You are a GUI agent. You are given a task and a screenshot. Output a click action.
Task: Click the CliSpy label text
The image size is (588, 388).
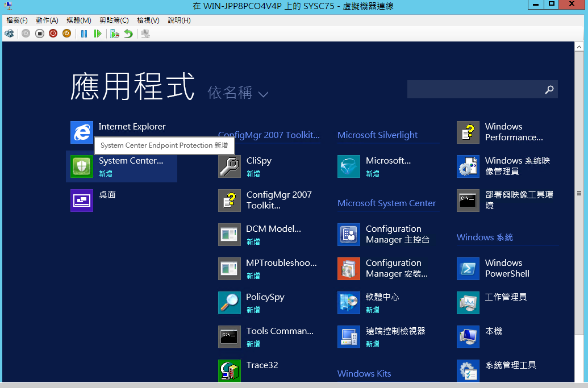tap(258, 161)
